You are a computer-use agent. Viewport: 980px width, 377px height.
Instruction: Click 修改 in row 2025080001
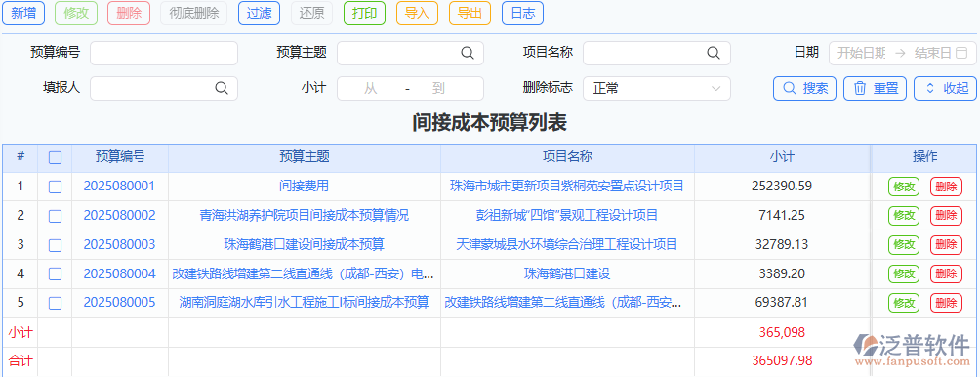click(904, 187)
